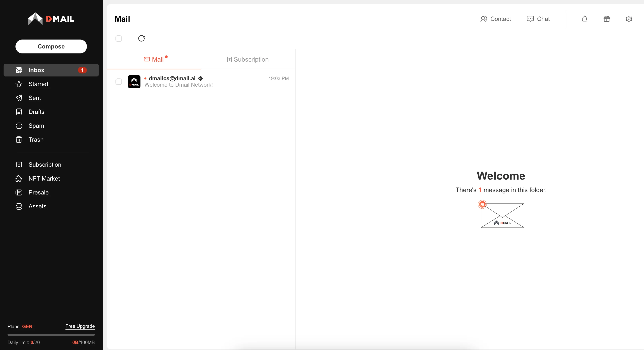Screen dimensions: 644x350
Task: Switch to the Subscription tab
Action: [x=248, y=60]
